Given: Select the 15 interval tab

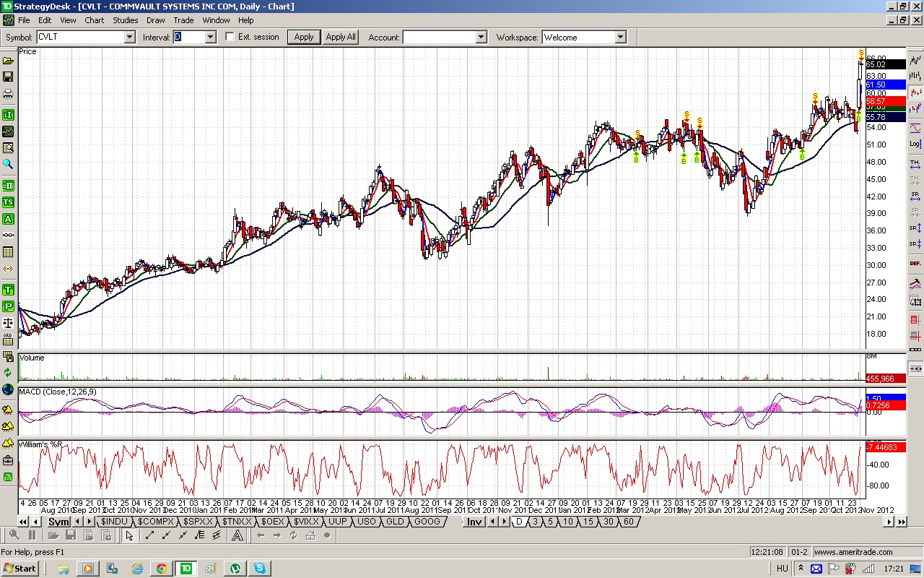Looking at the screenshot, I should pyautogui.click(x=588, y=522).
